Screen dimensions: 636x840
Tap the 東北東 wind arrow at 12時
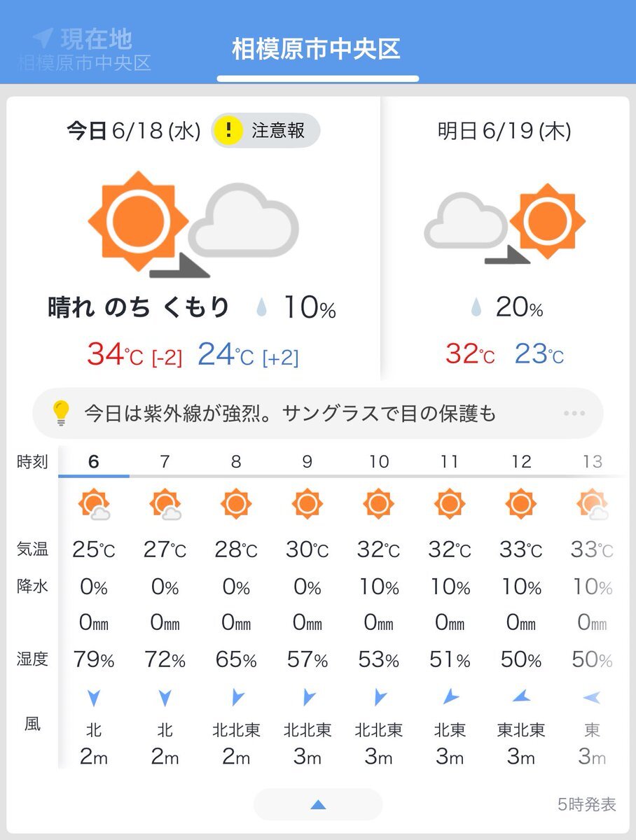[x=520, y=696]
